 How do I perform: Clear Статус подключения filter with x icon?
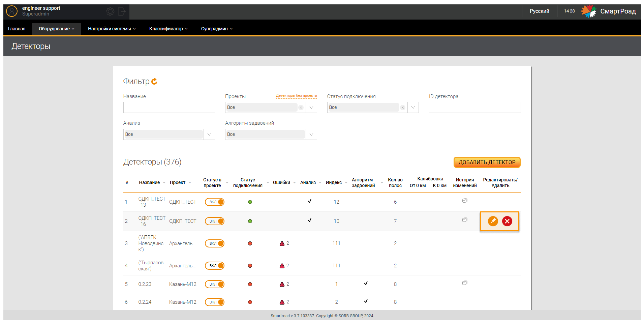[403, 108]
